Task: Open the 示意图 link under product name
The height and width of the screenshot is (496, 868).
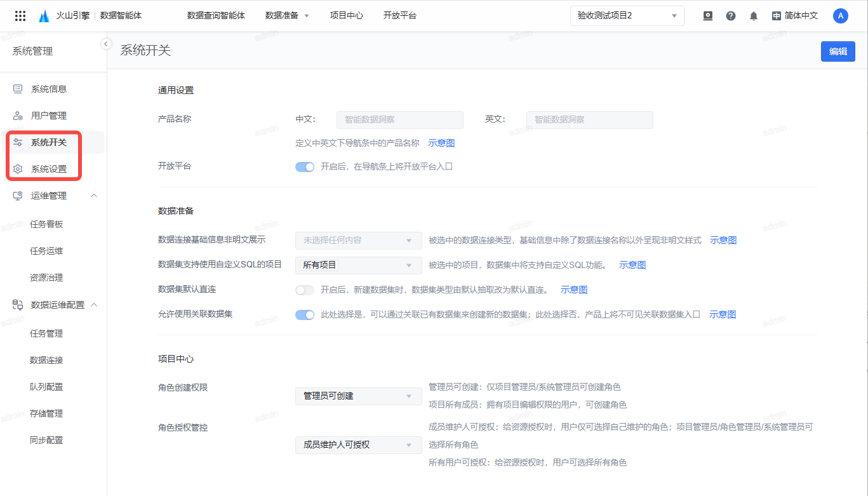Action: 441,144
